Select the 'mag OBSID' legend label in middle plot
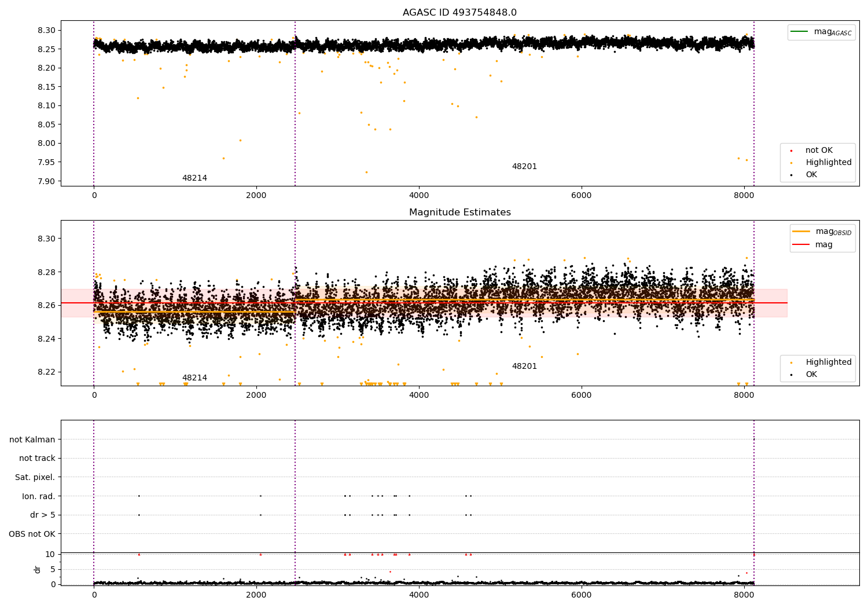The width and height of the screenshot is (868, 608). click(x=833, y=232)
